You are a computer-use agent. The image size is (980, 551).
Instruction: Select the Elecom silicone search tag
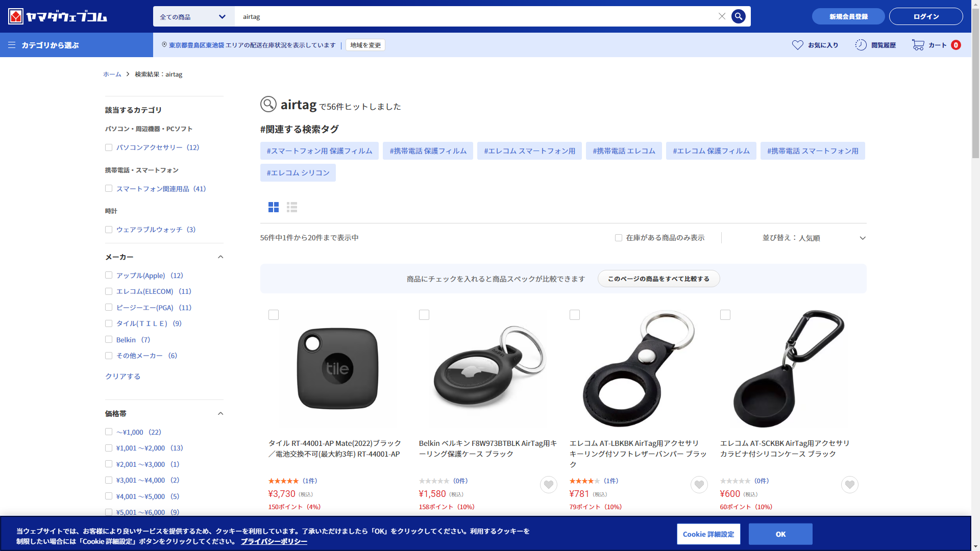298,173
